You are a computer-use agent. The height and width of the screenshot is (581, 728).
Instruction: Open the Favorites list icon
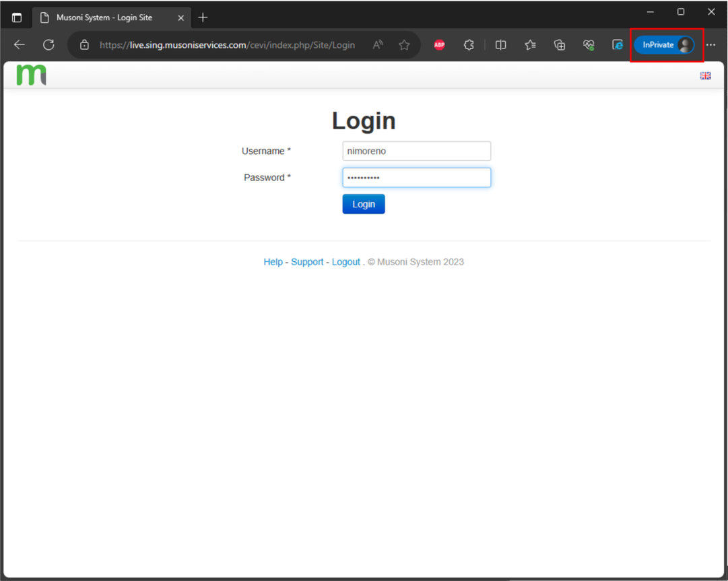[530, 44]
